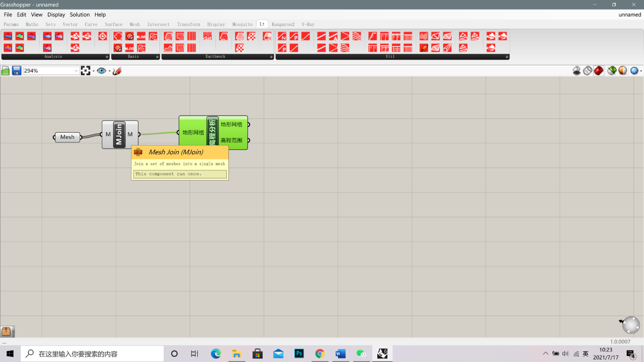The width and height of the screenshot is (644, 362).
Task: Select the sketch pencil tool icon
Action: 117,71
